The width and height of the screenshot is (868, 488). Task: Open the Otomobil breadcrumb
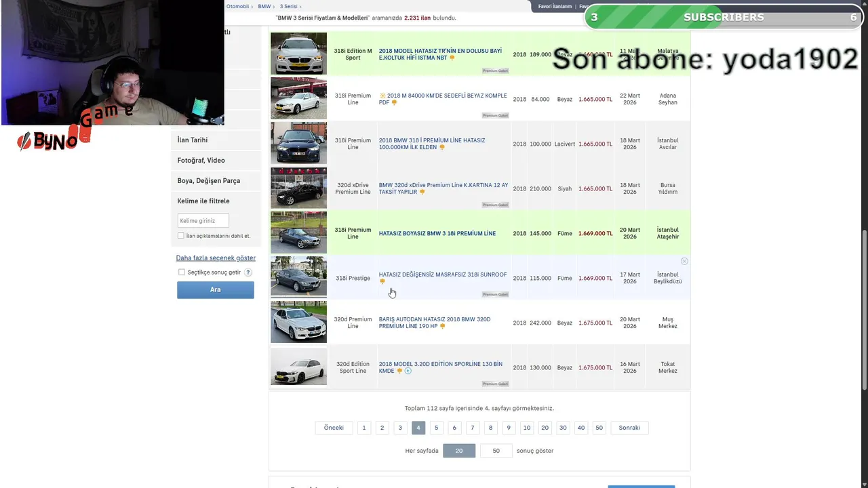pos(237,6)
